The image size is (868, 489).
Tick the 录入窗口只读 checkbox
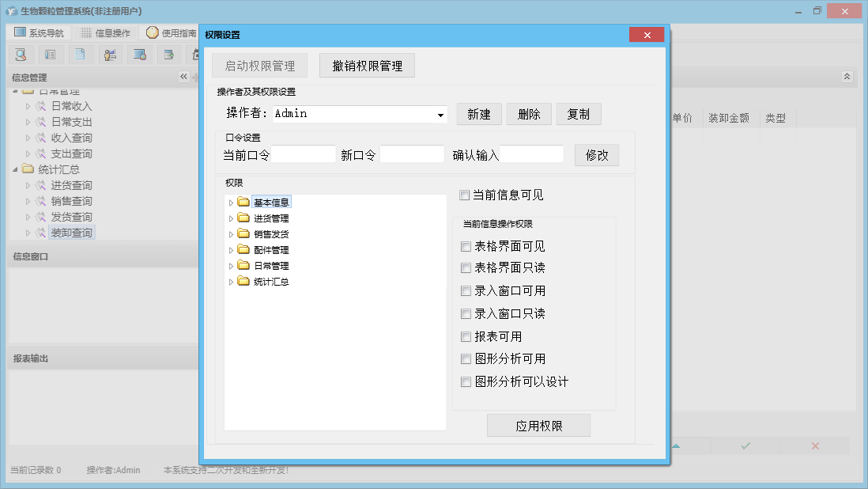466,314
